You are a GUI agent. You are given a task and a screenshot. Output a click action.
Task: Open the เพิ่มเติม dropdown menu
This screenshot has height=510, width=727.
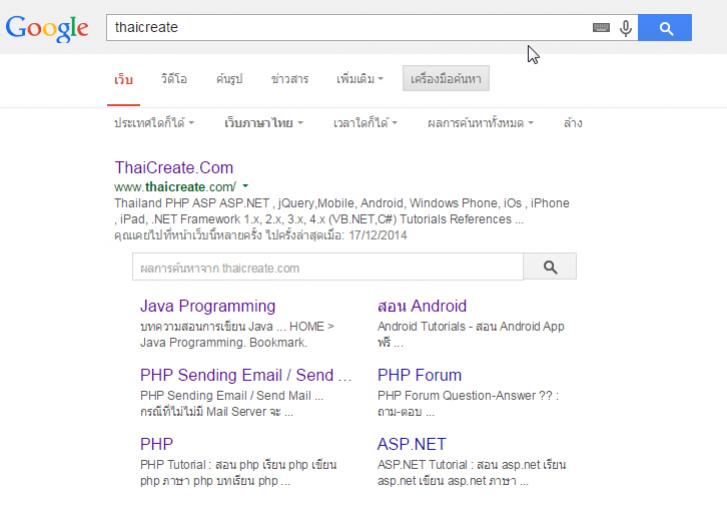point(360,79)
